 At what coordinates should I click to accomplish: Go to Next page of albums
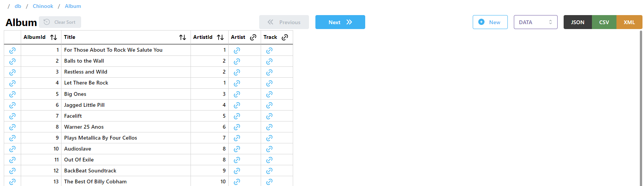point(340,22)
